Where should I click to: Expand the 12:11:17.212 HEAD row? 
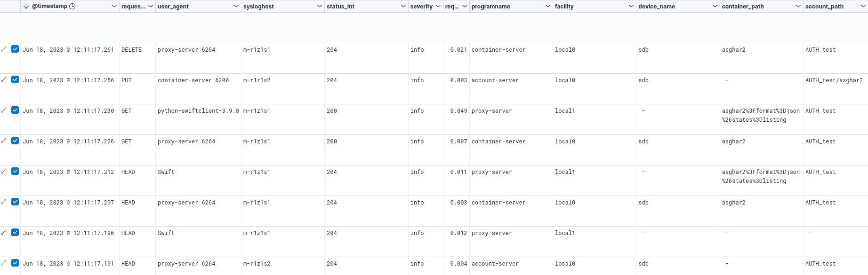tap(4, 171)
